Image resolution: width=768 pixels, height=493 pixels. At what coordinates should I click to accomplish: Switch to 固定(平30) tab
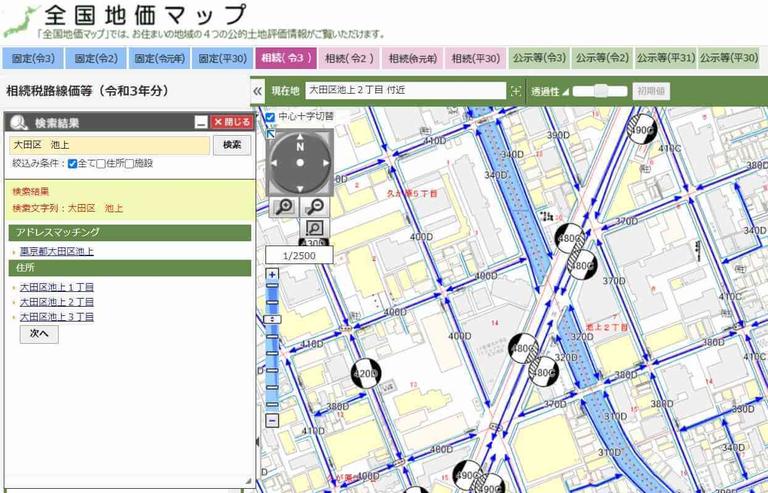(222, 58)
